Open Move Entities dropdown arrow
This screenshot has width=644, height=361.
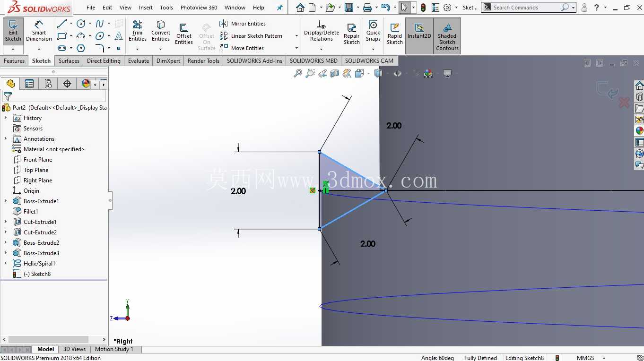pos(296,48)
